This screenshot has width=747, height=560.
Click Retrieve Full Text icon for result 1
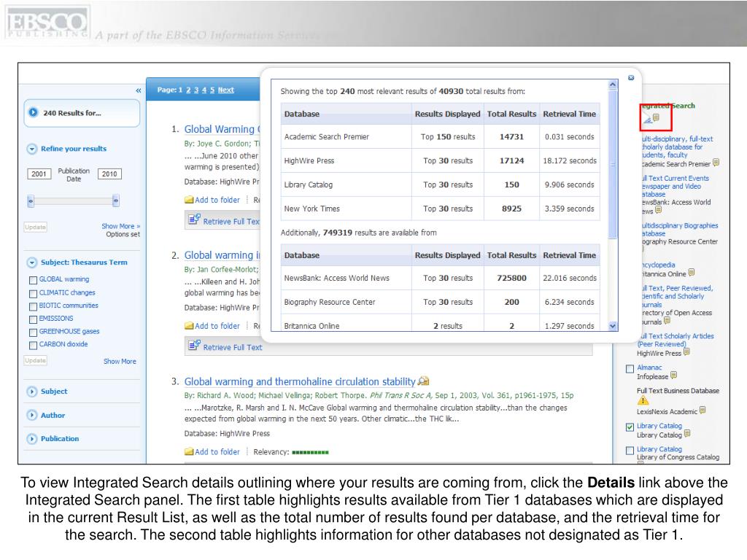194,219
